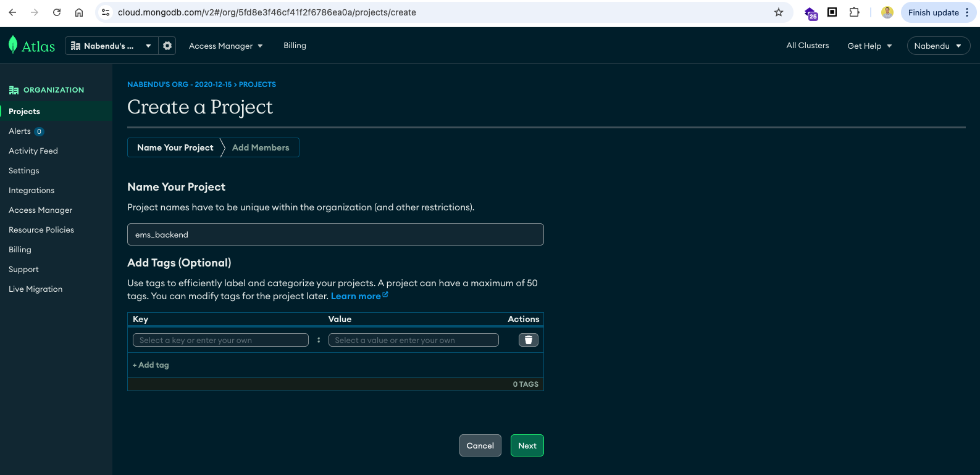
Task: Open tag key selection combo box
Action: [220, 340]
